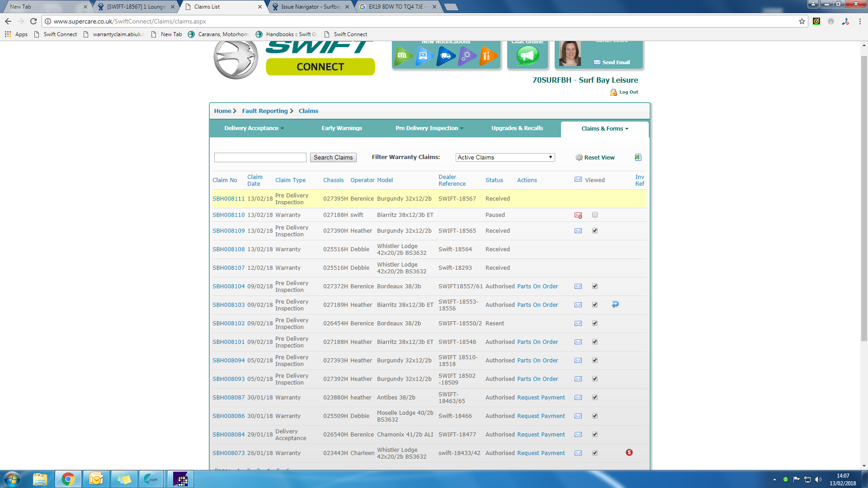The image size is (868, 488).
Task: Open the Upgrades & Recalls tab
Action: click(x=517, y=128)
